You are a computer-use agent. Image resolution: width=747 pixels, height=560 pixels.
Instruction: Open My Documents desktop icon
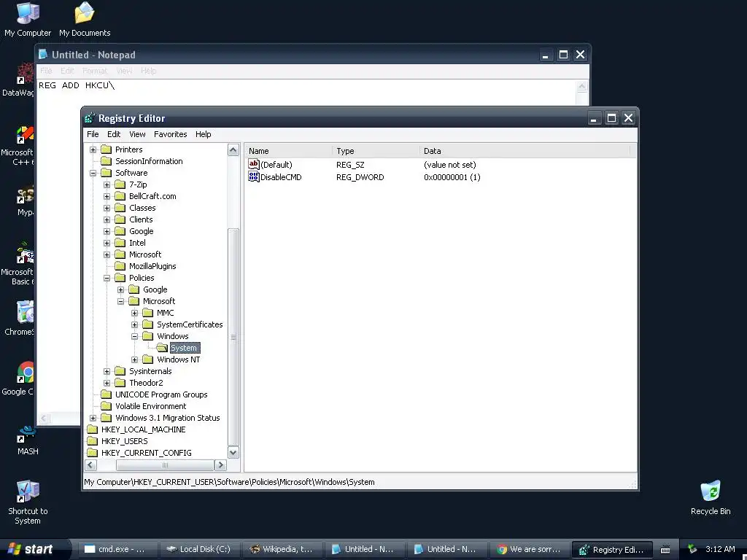pos(85,20)
